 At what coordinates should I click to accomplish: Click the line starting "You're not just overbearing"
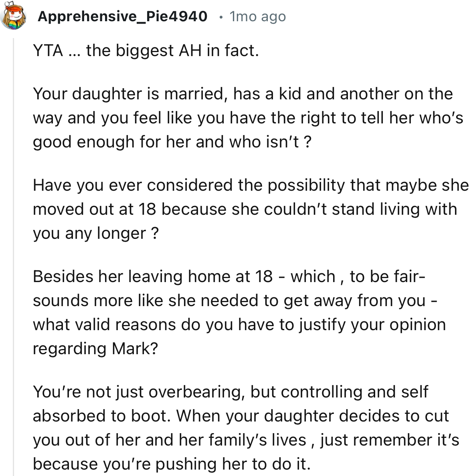point(230,392)
